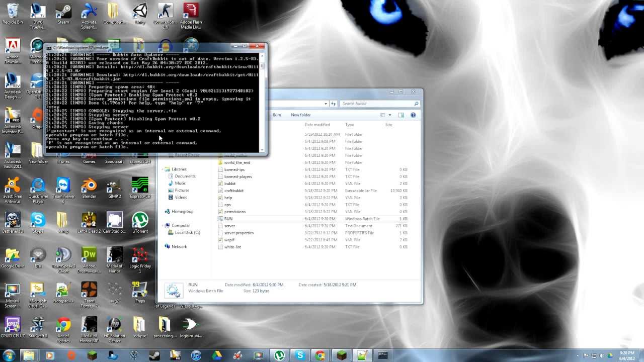
Task: Open StarCraft II desktop icon
Action: pos(38,327)
